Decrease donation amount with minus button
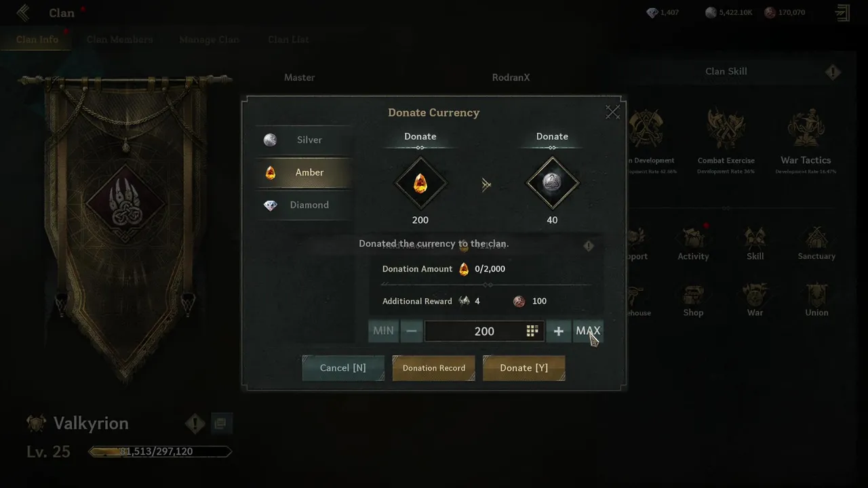868x488 pixels. (x=412, y=331)
